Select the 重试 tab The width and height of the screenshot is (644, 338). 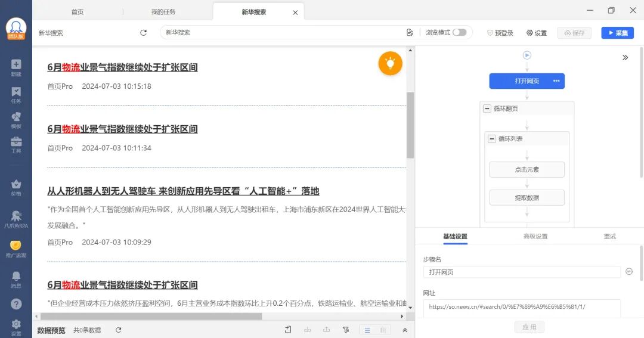[609, 236]
